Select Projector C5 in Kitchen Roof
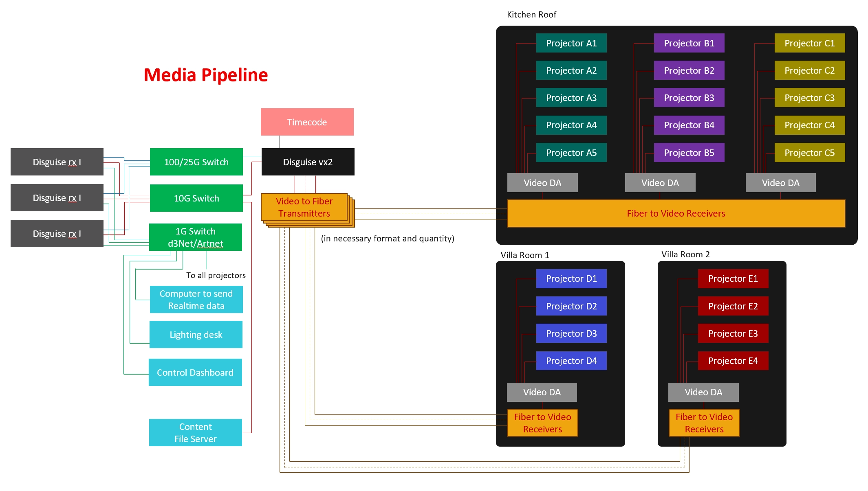 click(x=809, y=153)
